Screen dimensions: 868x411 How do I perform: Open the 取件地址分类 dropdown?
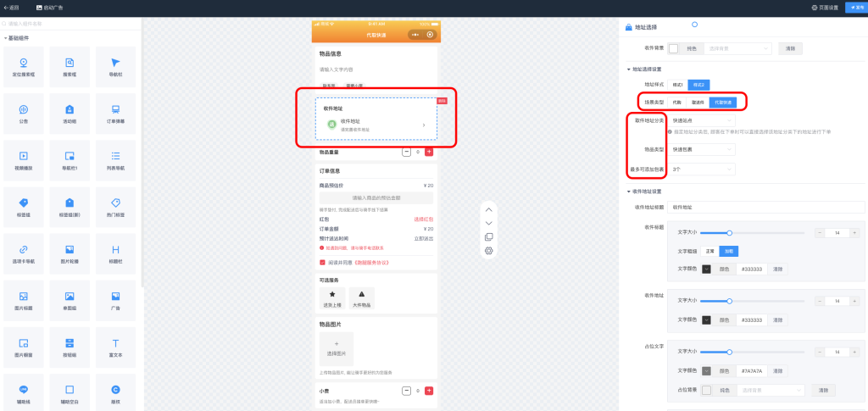(x=703, y=121)
